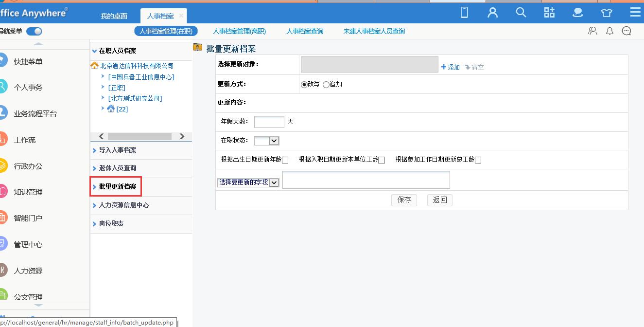Click the mobile phone icon in header
Image resolution: width=644 pixels, height=327 pixels.
click(x=464, y=13)
